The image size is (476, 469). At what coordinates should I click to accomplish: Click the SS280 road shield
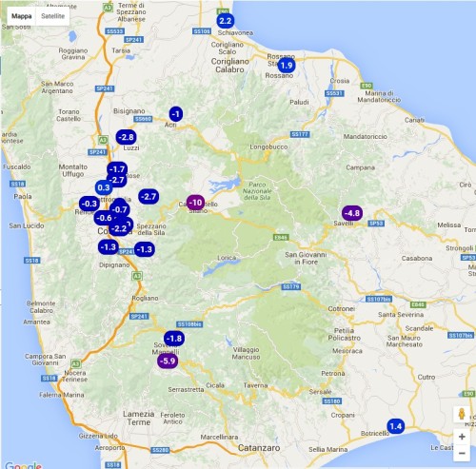point(160,450)
